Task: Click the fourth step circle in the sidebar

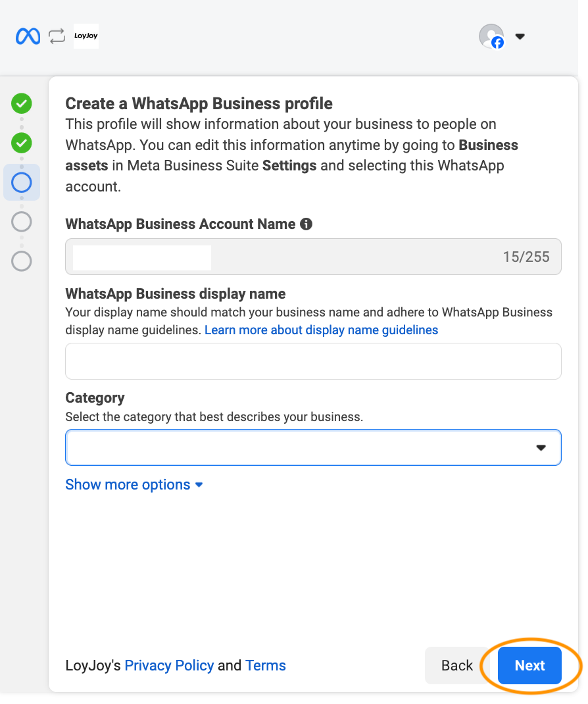Action: coord(21,222)
